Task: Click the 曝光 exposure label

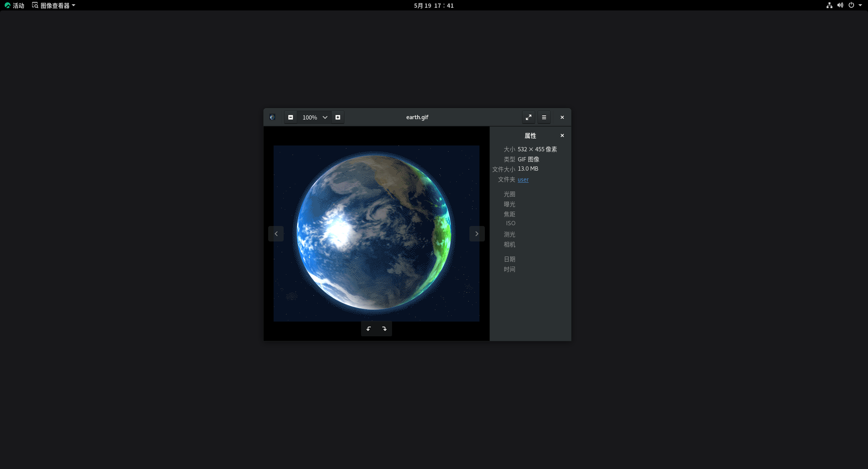Action: click(509, 204)
